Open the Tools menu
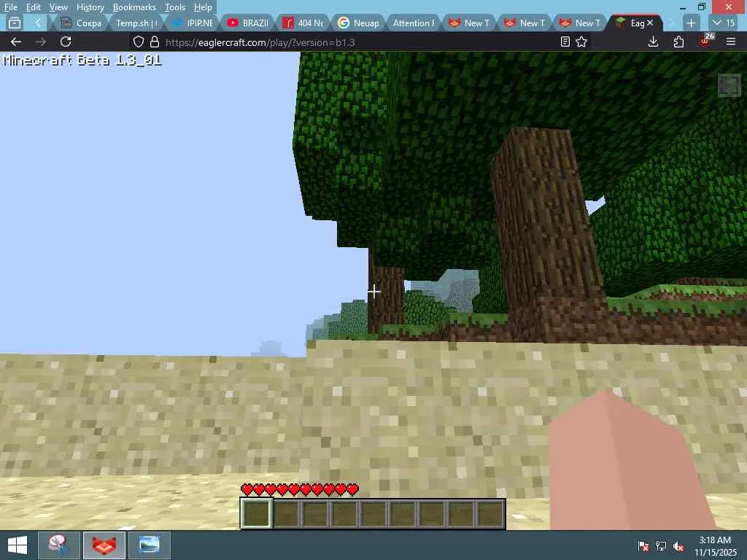This screenshot has height=560, width=747. pyautogui.click(x=174, y=7)
